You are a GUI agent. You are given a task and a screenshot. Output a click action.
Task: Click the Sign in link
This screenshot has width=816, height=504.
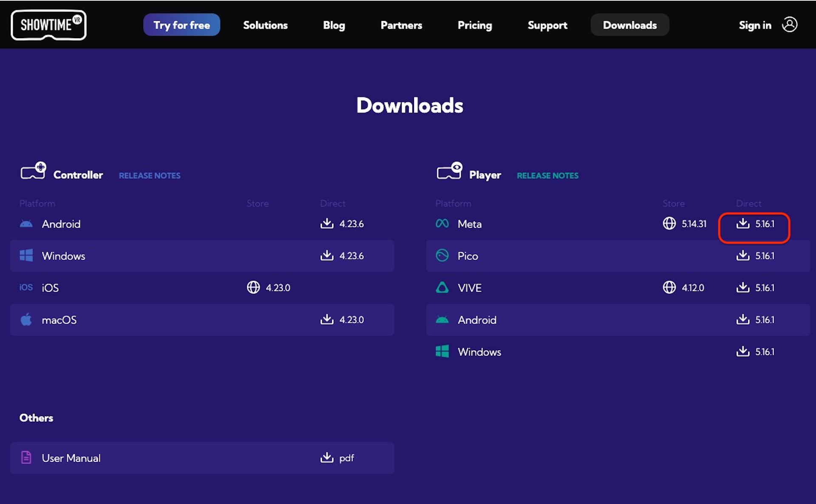(x=755, y=25)
